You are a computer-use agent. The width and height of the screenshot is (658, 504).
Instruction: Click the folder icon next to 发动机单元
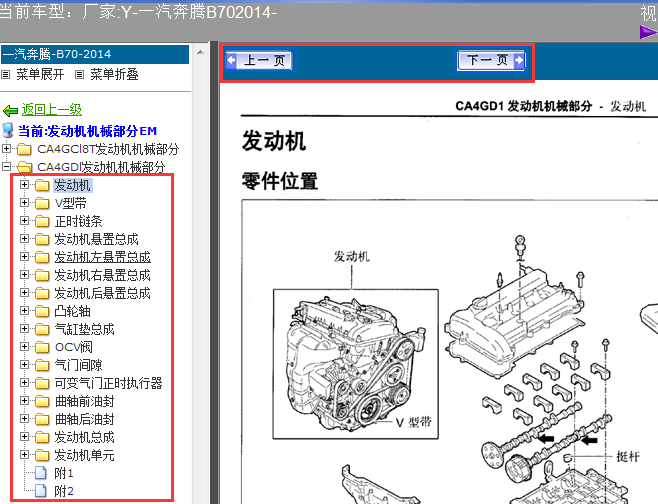click(x=42, y=456)
